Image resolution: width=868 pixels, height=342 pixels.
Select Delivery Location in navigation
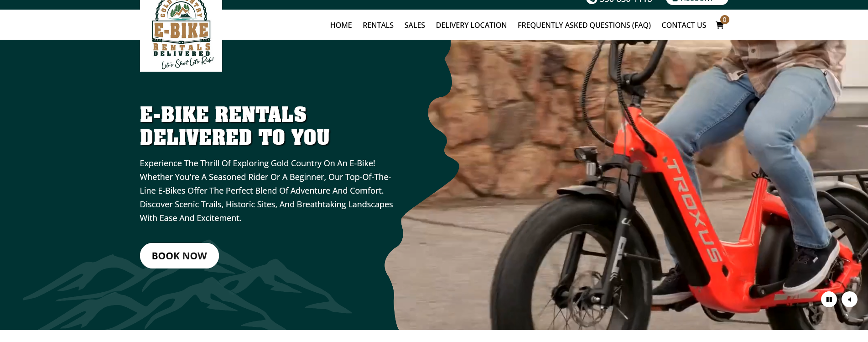[471, 25]
